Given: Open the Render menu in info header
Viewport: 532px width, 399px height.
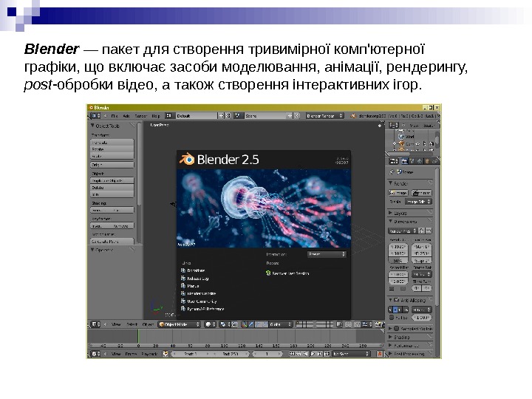Looking at the screenshot, I should click(x=140, y=116).
